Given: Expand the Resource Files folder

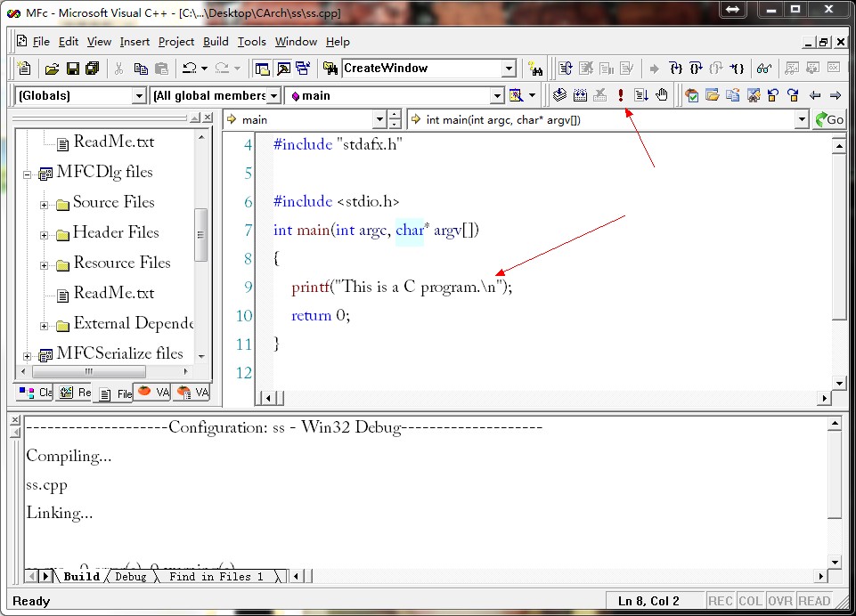Looking at the screenshot, I should tap(45, 265).
